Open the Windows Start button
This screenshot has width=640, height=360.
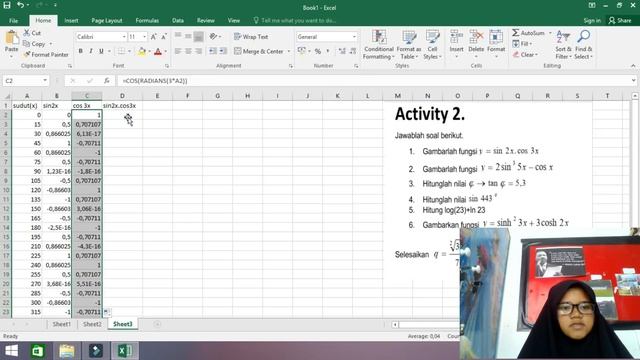point(11,351)
